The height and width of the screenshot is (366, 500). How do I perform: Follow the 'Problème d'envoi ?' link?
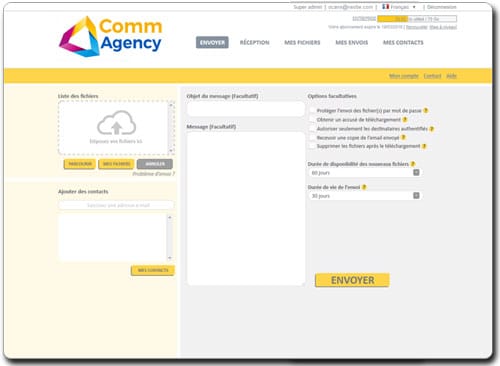click(x=153, y=174)
